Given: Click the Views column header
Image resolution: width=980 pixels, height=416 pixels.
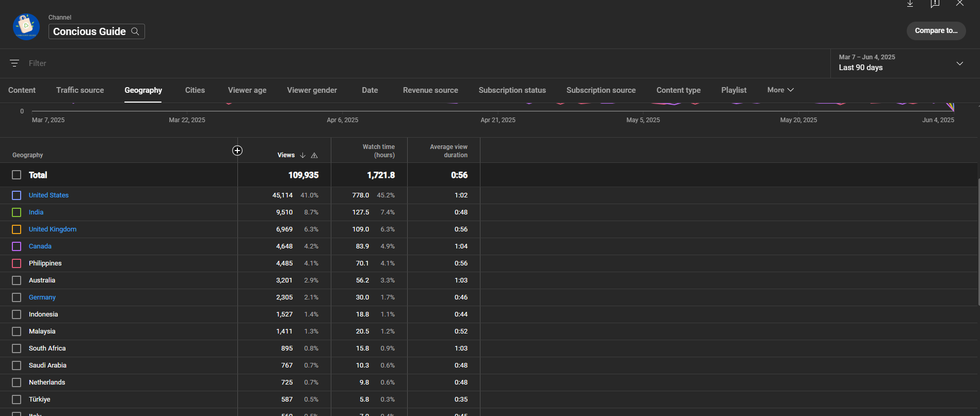Looking at the screenshot, I should (286, 155).
